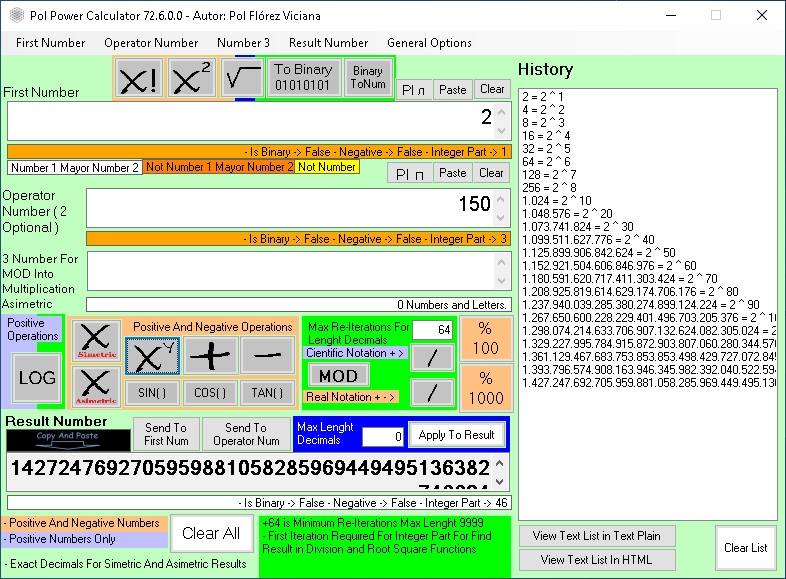This screenshot has width=786, height=579.
Task: Click Number 1 Mayor Number 2 label
Action: [x=75, y=167]
